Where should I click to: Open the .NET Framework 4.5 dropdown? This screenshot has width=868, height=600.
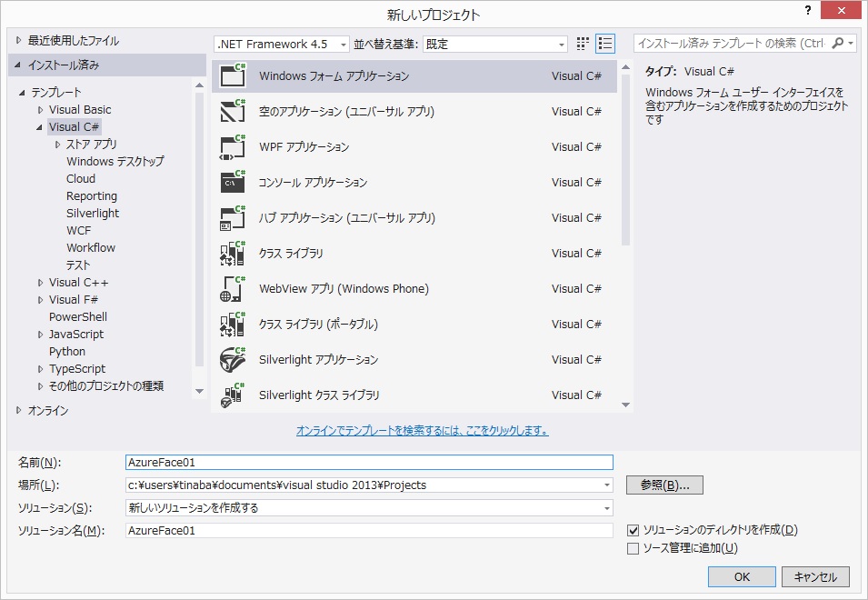[282, 44]
